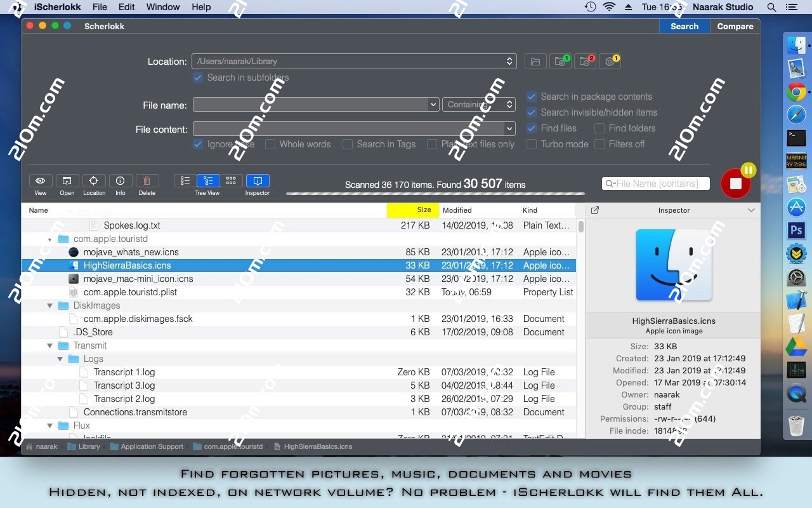This screenshot has width=812, height=508.
Task: Click the View eye icon in toolbar
Action: pos(41,181)
